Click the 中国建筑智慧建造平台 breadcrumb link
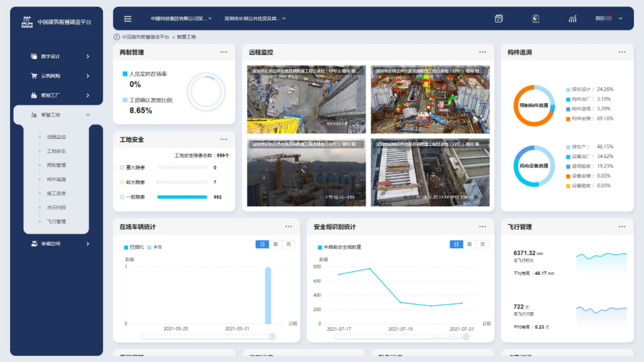 [x=145, y=37]
